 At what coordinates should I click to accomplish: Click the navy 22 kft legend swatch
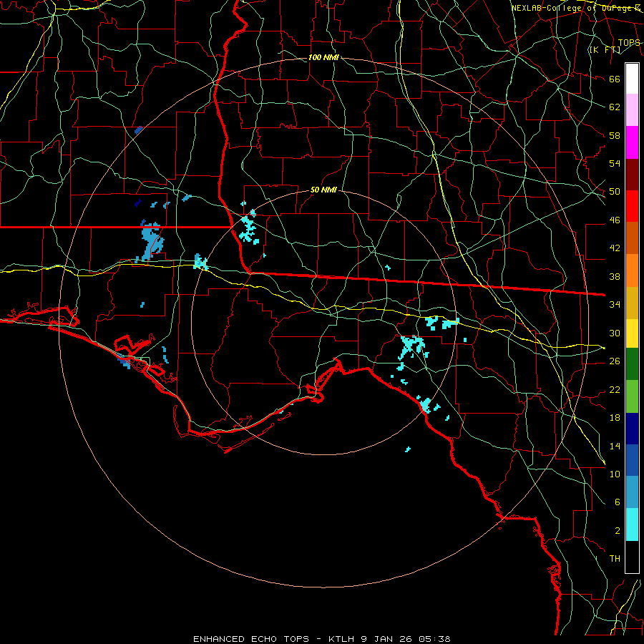point(632,429)
